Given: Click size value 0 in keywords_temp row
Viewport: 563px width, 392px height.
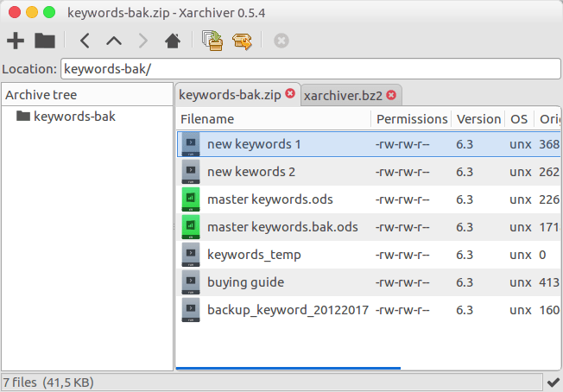Looking at the screenshot, I should coord(542,255).
